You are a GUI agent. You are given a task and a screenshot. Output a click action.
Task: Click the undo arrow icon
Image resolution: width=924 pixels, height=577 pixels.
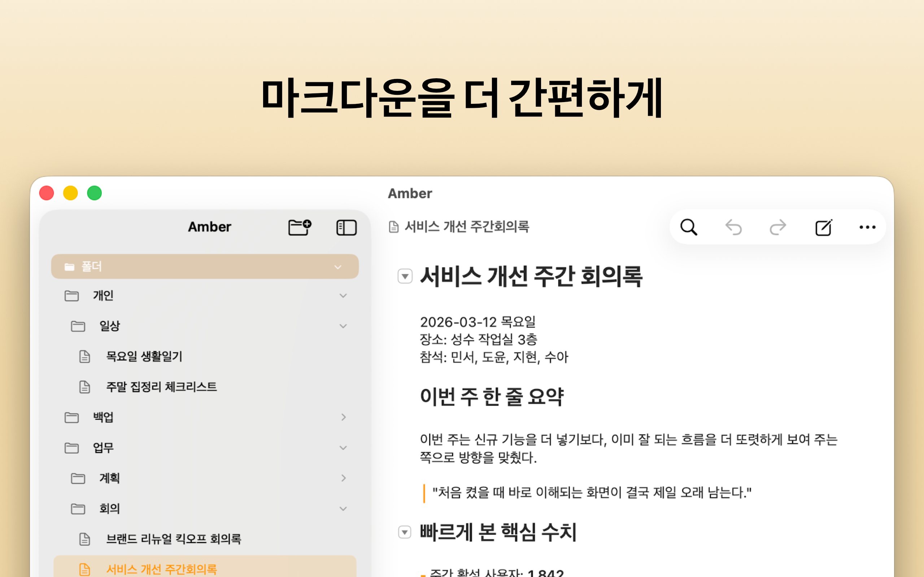coord(733,228)
